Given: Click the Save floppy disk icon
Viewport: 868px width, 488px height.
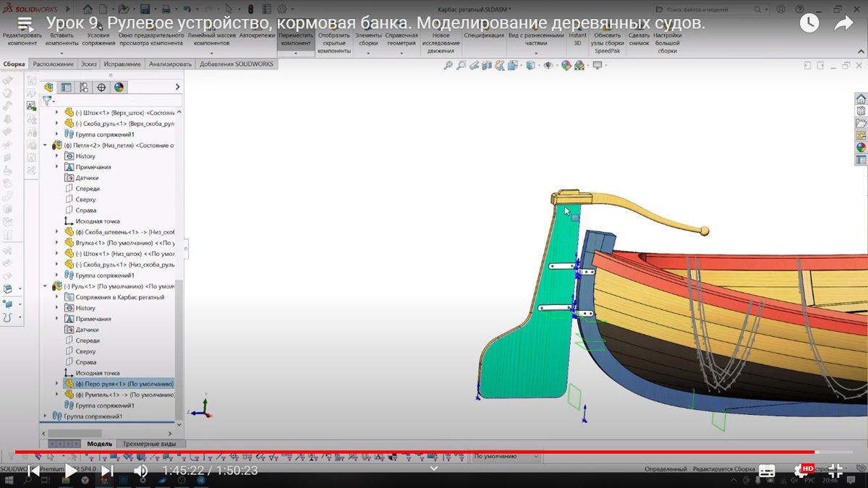Looking at the screenshot, I should (x=145, y=9).
